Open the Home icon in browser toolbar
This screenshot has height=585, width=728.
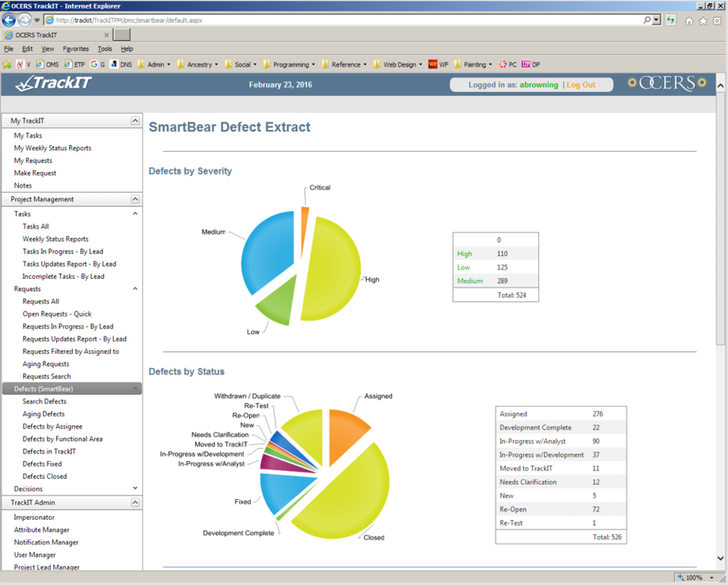click(689, 21)
